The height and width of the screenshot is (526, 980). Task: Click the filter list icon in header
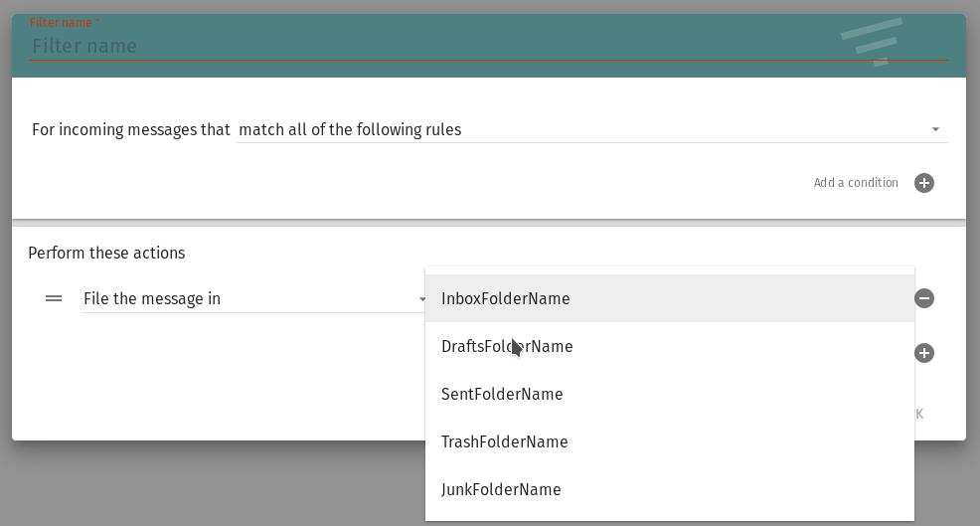pyautogui.click(x=873, y=42)
